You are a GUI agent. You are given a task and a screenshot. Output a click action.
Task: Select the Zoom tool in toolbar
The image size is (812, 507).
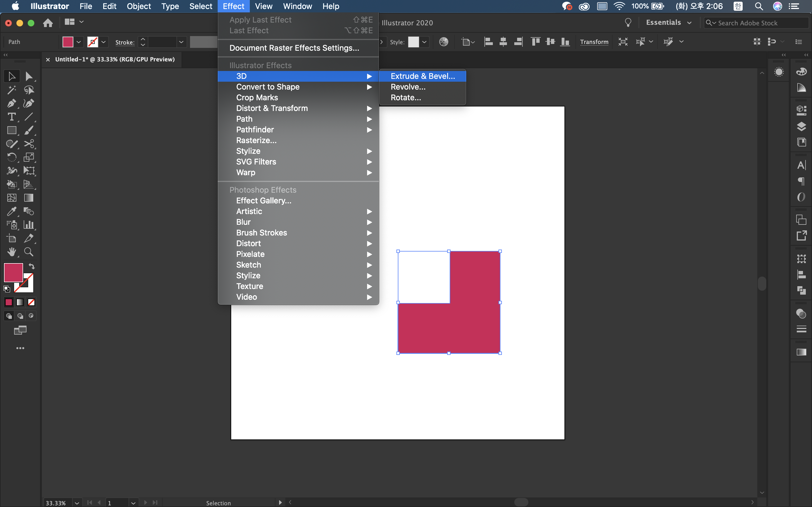pyautogui.click(x=28, y=252)
